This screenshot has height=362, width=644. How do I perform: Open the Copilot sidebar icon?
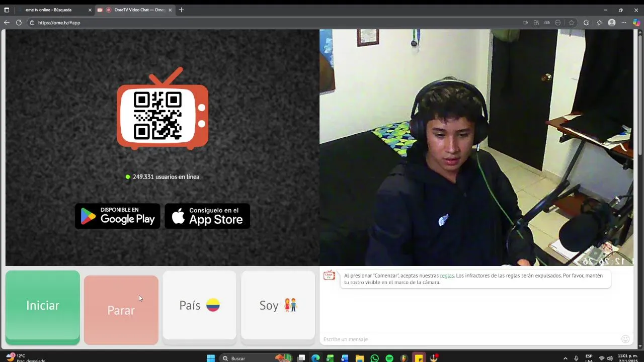637,23
